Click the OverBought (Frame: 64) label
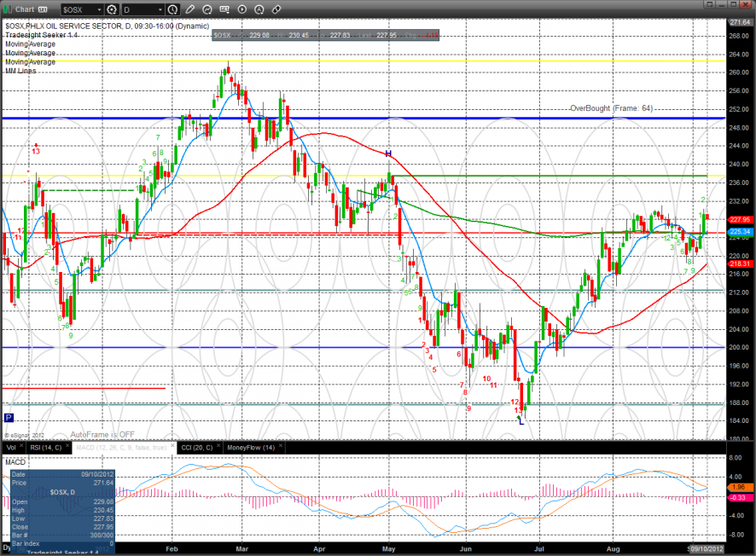This screenshot has height=556, width=756. [611, 108]
